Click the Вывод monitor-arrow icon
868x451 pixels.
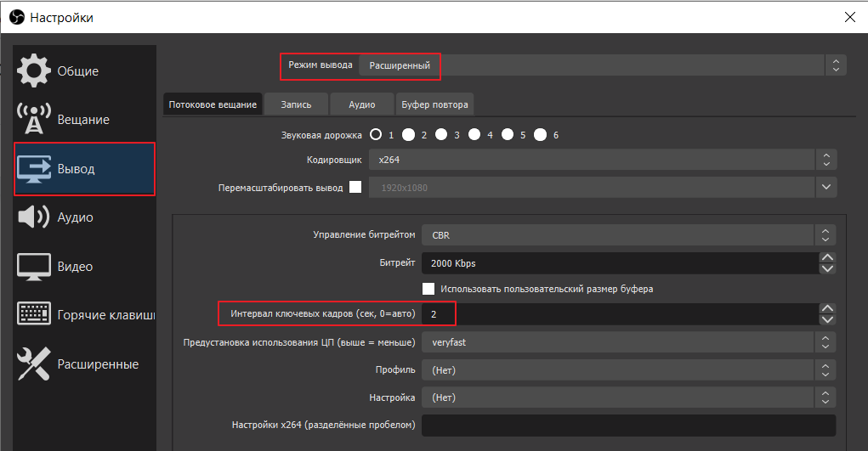pos(34,168)
